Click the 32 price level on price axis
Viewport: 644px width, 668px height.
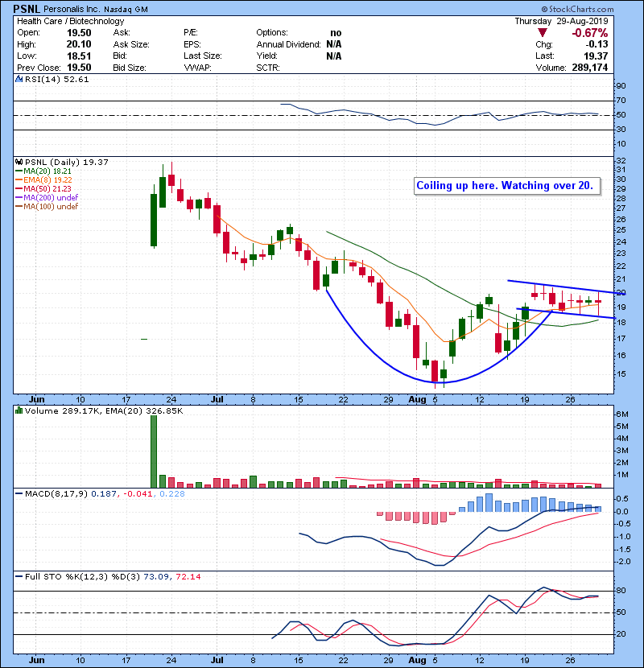[x=621, y=161]
